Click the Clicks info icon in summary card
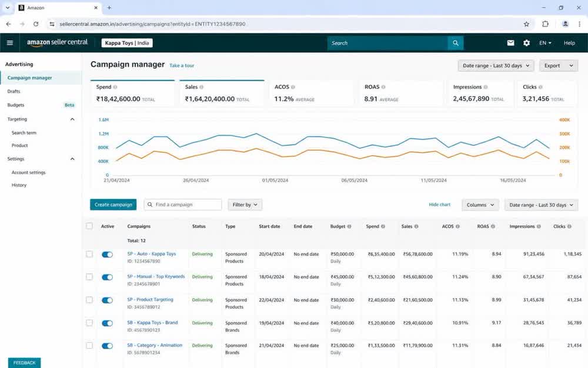 coord(540,87)
